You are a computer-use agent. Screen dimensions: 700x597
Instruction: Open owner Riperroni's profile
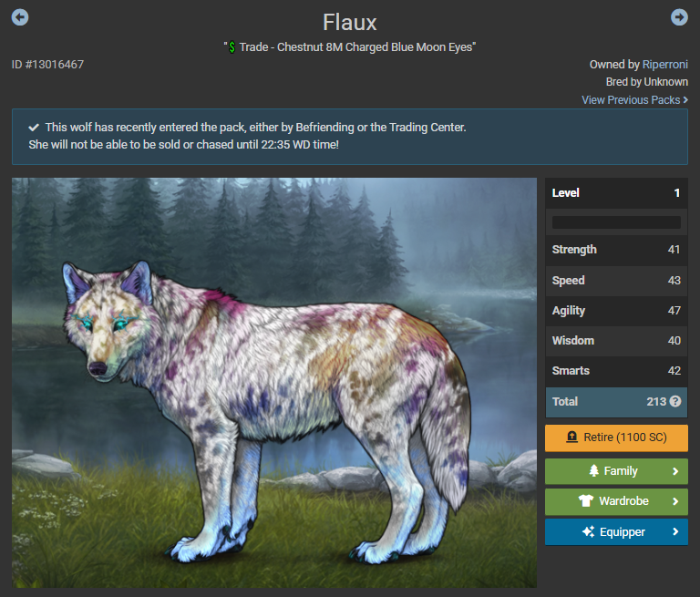[x=664, y=65]
